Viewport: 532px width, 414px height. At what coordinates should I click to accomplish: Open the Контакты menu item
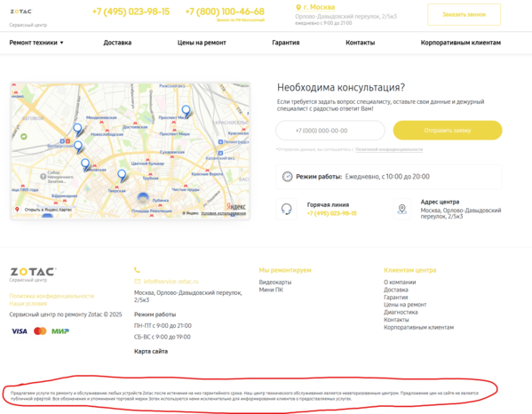tap(361, 43)
